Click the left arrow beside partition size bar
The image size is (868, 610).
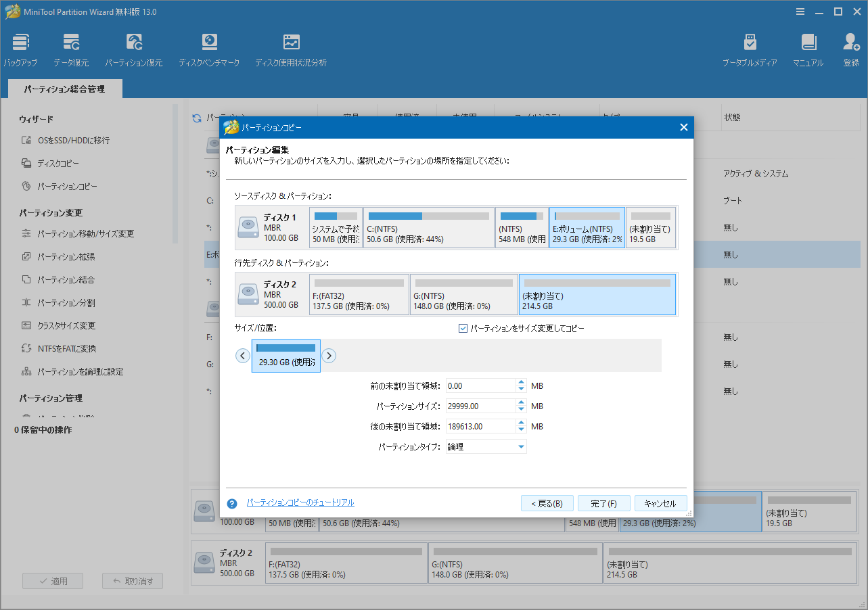(x=243, y=356)
